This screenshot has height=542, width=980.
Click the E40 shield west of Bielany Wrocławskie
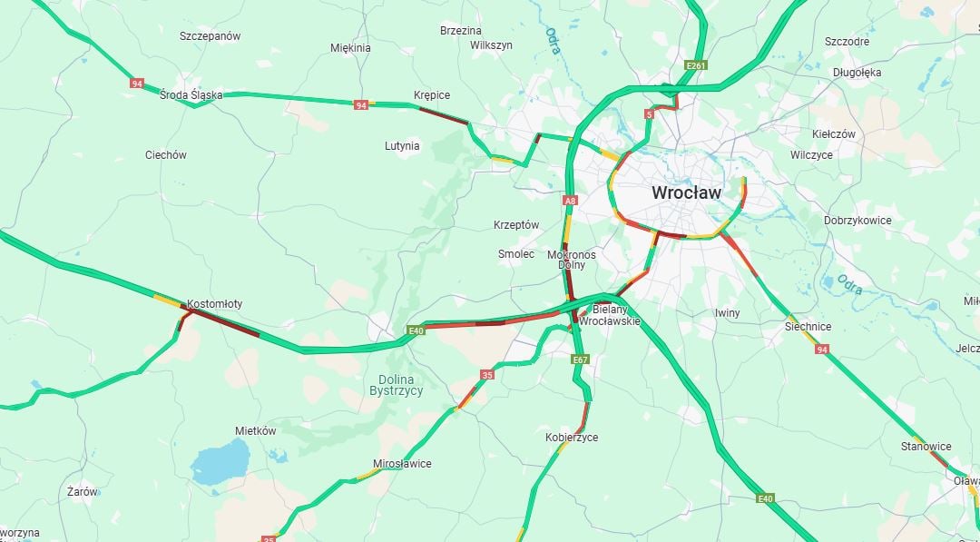416,330
